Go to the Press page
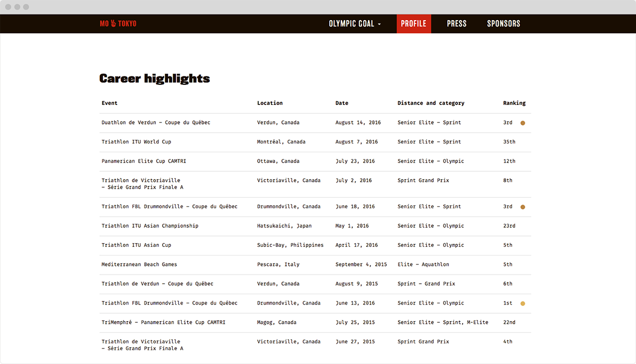This screenshot has height=364, width=636. coord(457,24)
